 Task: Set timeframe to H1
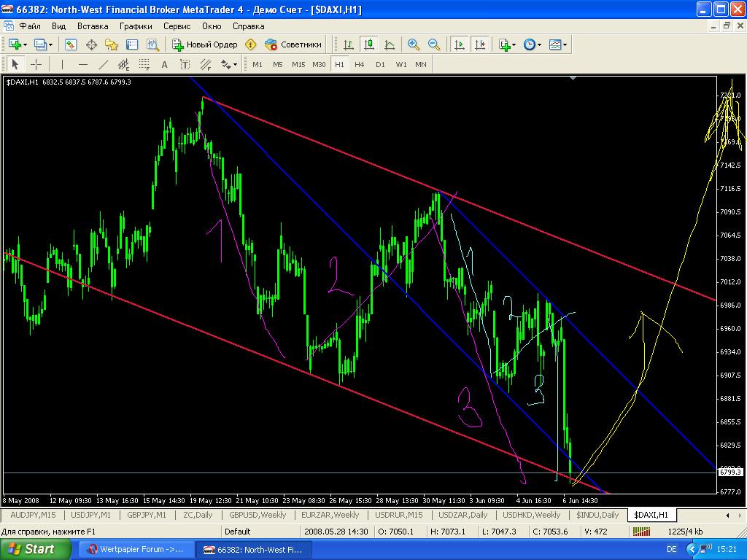339,64
